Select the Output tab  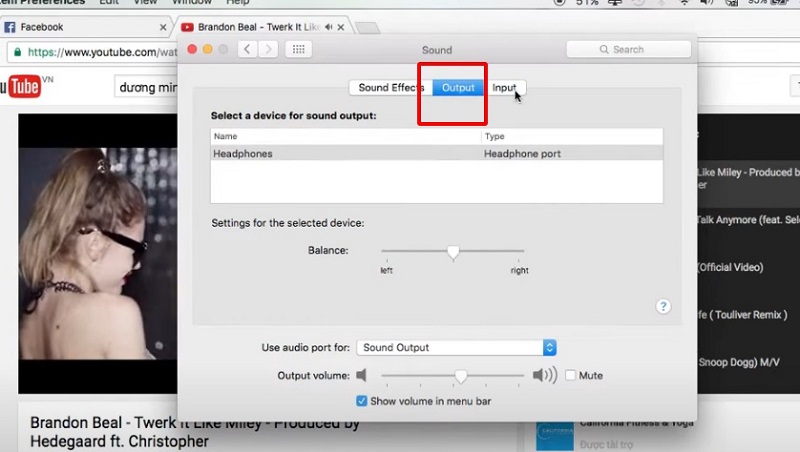pyautogui.click(x=458, y=88)
